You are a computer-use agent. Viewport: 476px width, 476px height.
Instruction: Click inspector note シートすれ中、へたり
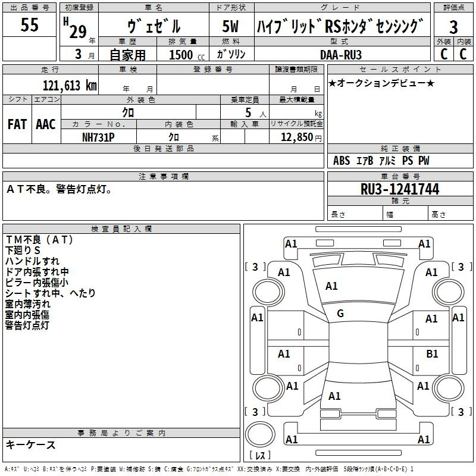click(51, 293)
